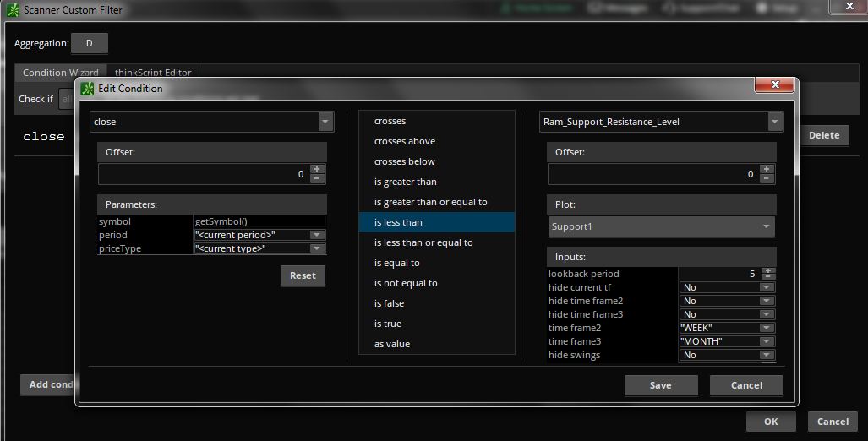Select 'is greater than or equal to'
The height and width of the screenshot is (441, 868).
click(x=430, y=202)
